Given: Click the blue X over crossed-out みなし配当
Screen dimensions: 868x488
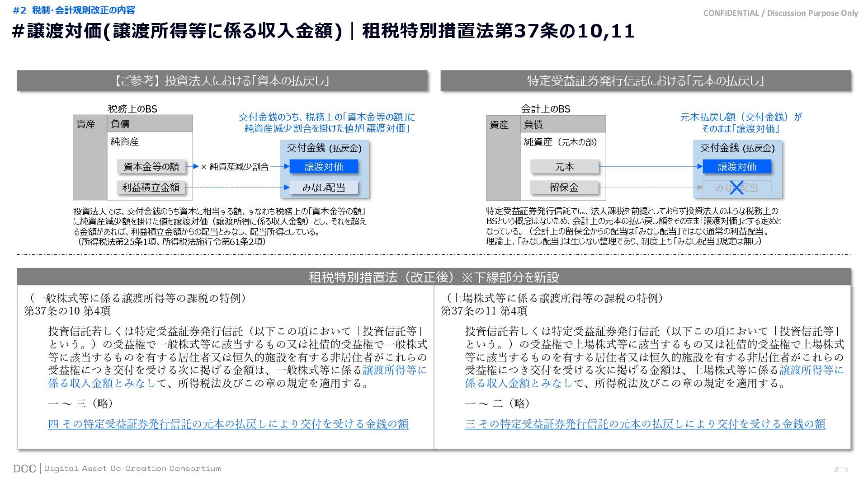Looking at the screenshot, I should coord(737,187).
